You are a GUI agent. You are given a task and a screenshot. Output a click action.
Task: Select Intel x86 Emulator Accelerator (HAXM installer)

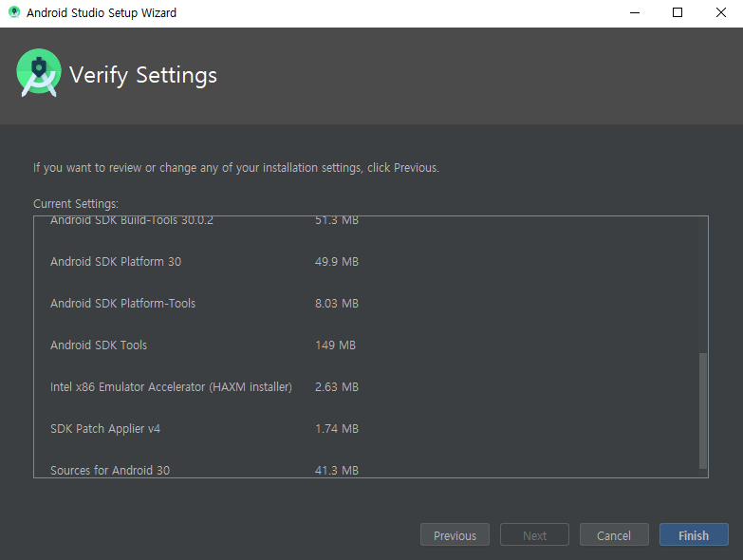[171, 386]
